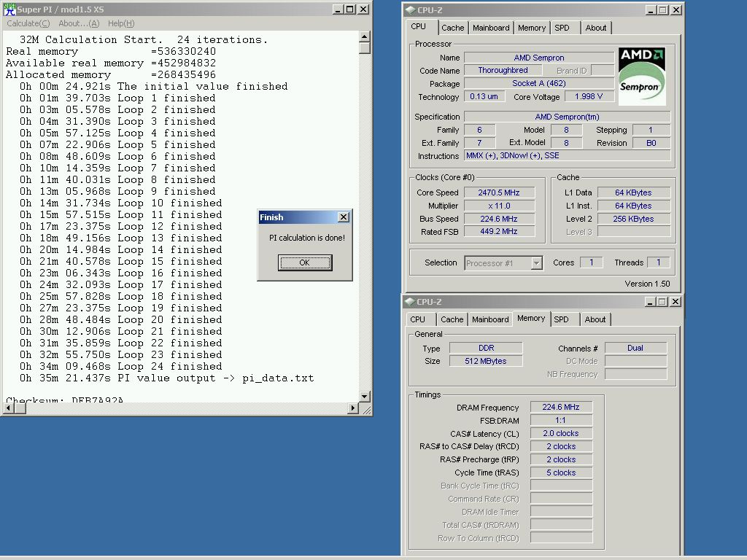Click memory Type value 'DDR'

[x=486, y=348]
